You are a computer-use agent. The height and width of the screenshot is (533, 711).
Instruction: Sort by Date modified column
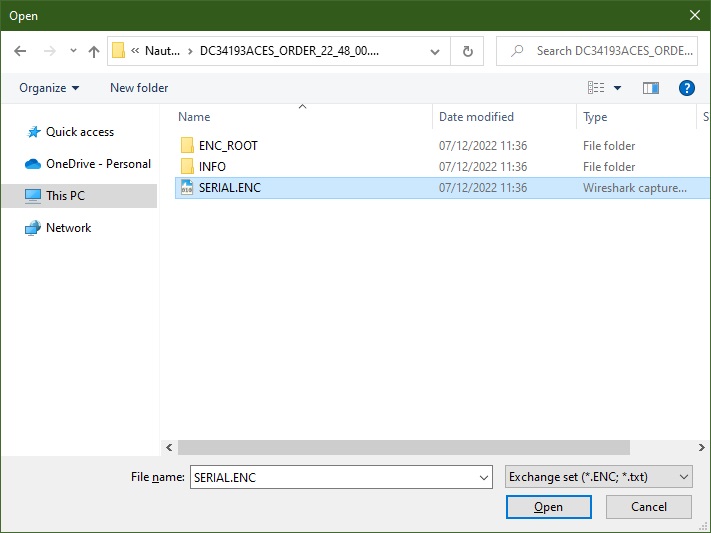(x=476, y=117)
